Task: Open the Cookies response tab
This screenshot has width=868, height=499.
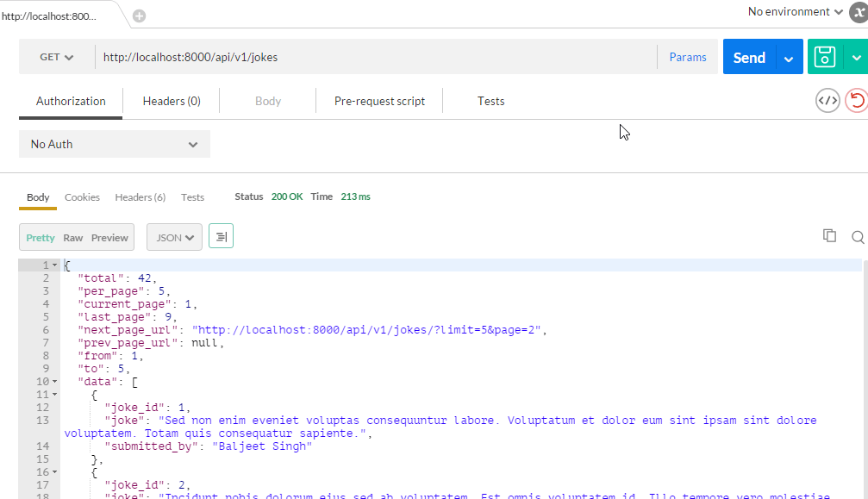Action: pyautogui.click(x=82, y=197)
